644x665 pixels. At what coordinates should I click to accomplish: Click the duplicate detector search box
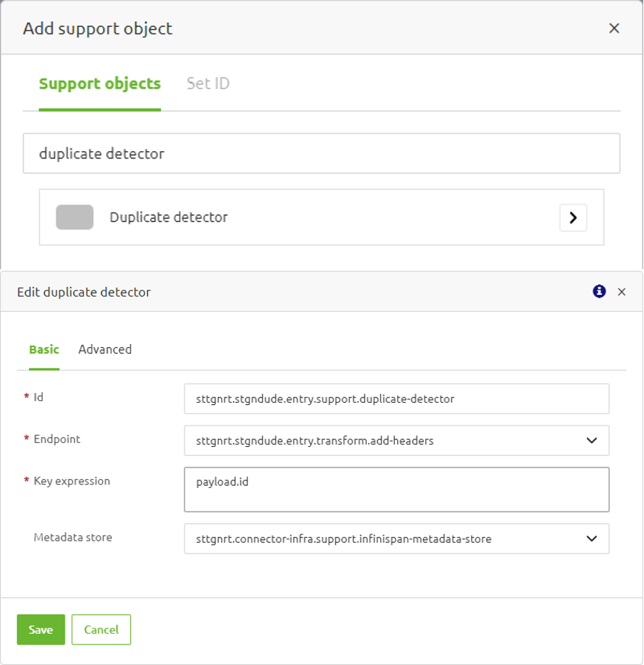point(322,153)
